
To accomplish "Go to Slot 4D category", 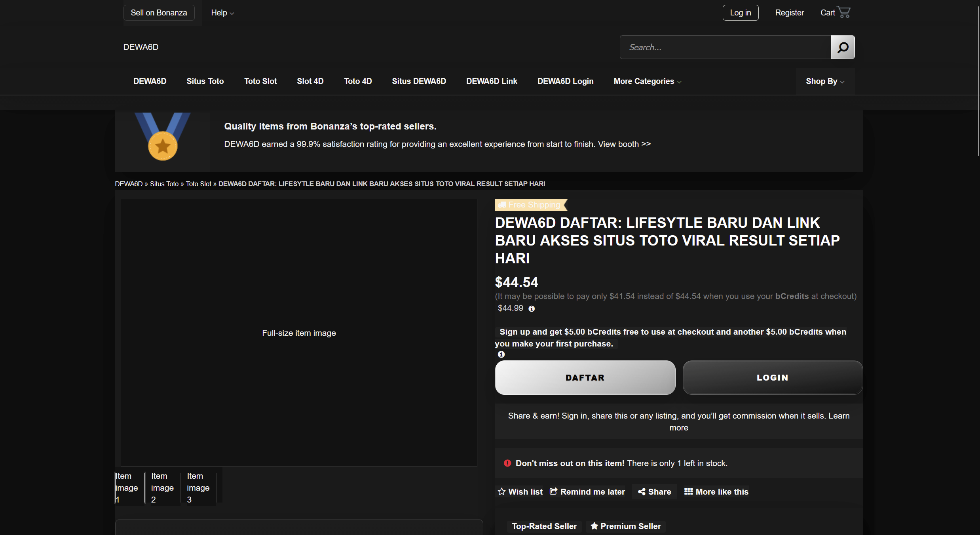I will (x=310, y=81).
